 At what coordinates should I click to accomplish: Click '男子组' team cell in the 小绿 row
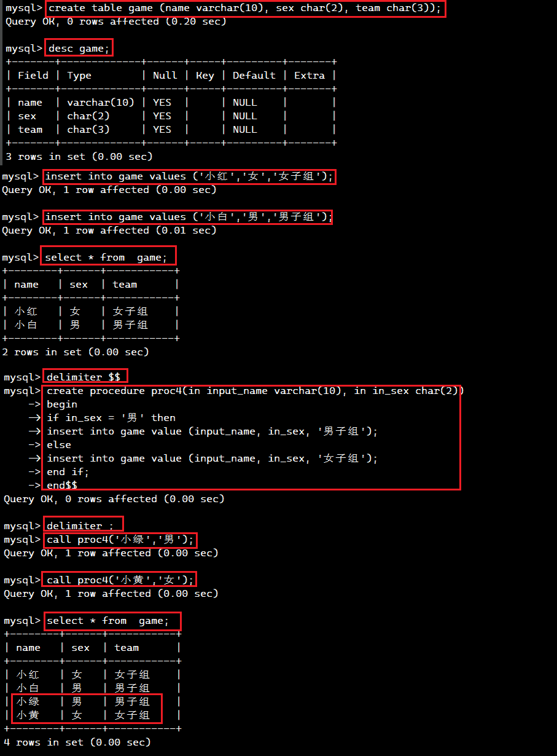[132, 701]
